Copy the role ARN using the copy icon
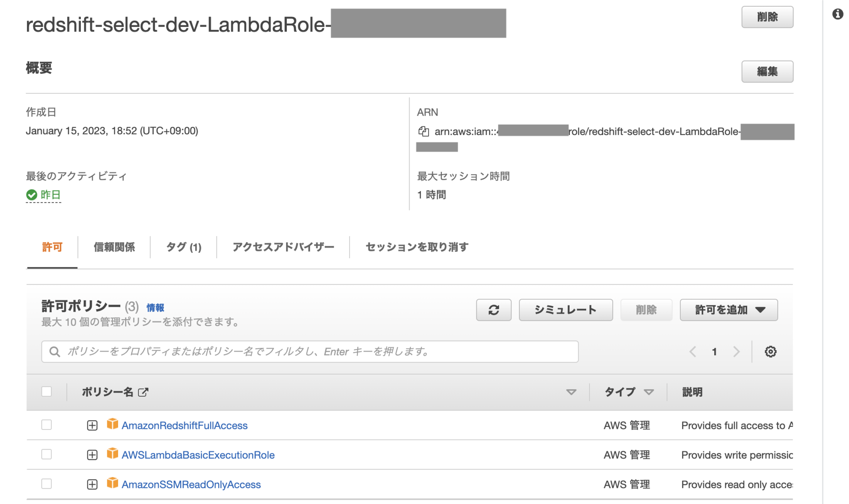Viewport: 849px width, 504px height. coord(424,132)
